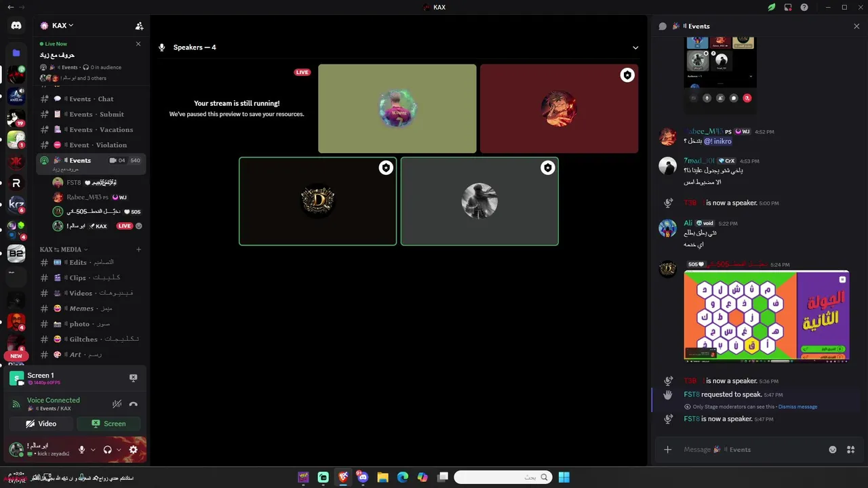This screenshot has width=868, height=488.
Task: Open inbox icon in titlebar
Action: coord(788,7)
